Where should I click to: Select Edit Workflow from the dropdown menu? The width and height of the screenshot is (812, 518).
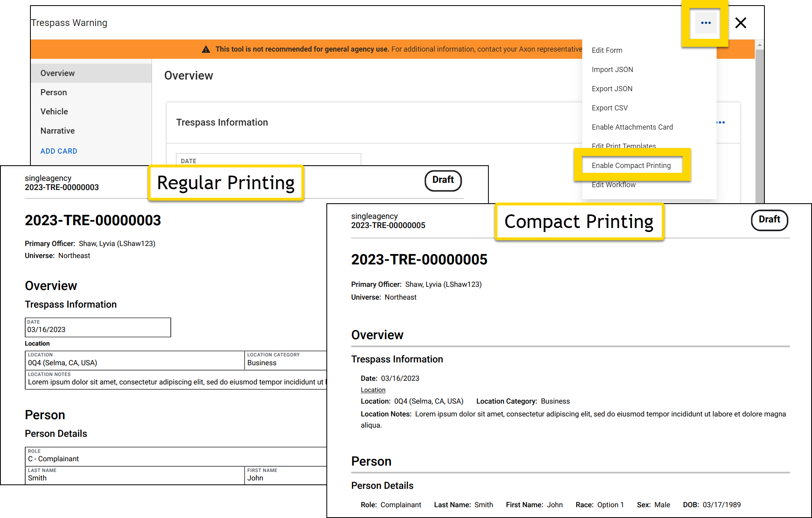(614, 184)
